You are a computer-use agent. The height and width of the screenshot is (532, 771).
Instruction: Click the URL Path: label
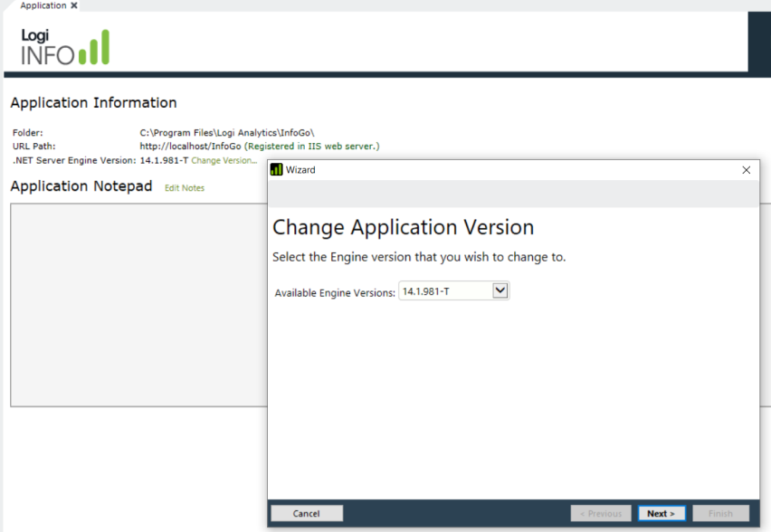(33, 146)
